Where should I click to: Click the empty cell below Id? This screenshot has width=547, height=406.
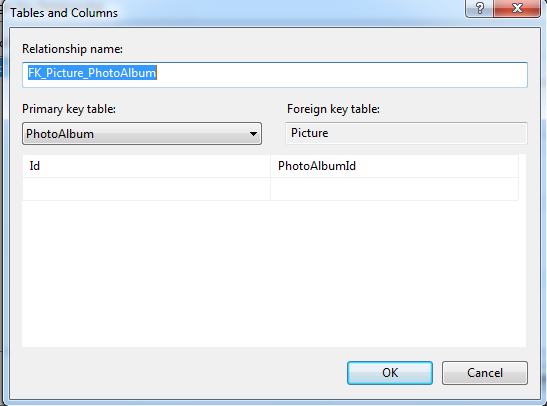147,189
